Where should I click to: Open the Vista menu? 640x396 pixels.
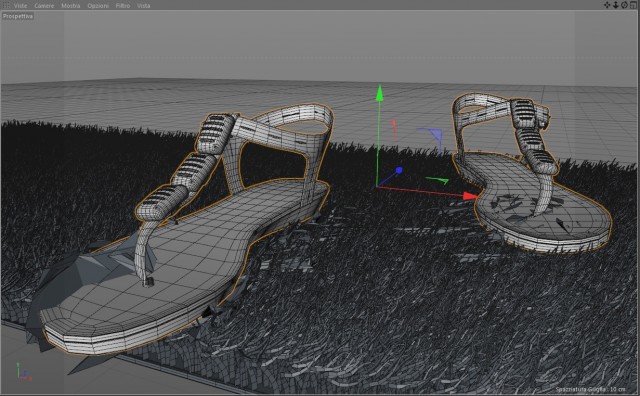click(x=144, y=6)
